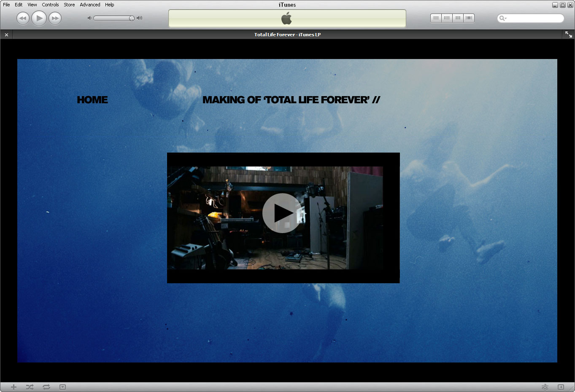Close the iTunes LP view
This screenshot has height=392, width=575.
click(x=6, y=35)
